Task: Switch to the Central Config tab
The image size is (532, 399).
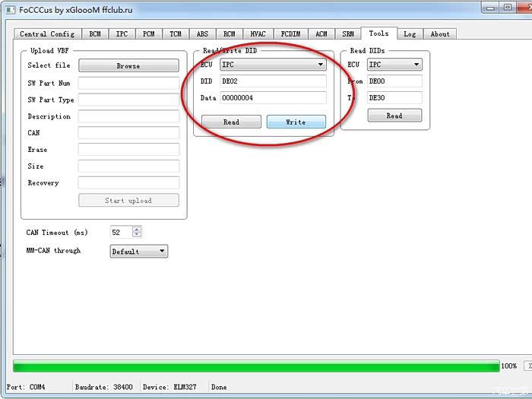Action: click(47, 34)
